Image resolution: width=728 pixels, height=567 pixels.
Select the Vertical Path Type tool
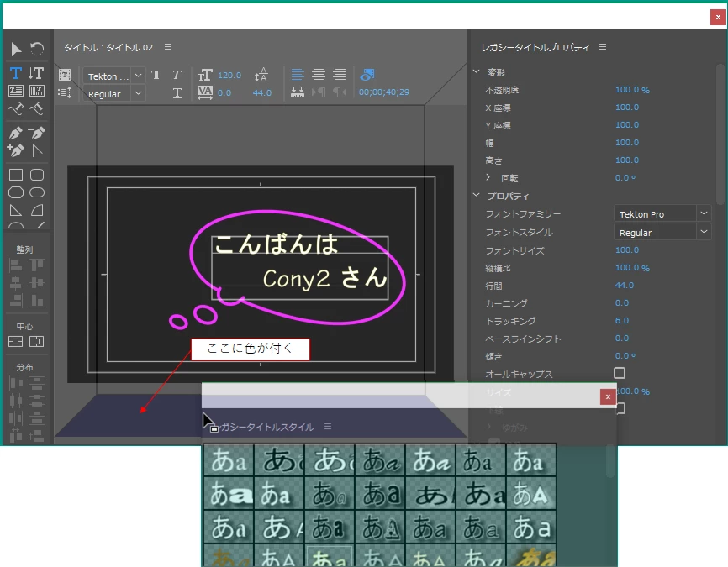37,108
